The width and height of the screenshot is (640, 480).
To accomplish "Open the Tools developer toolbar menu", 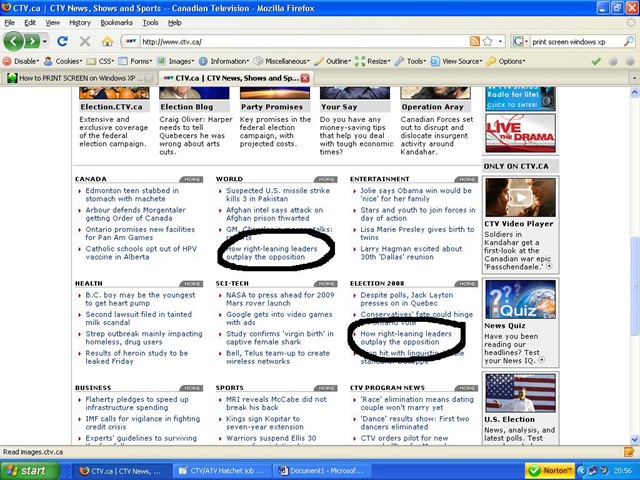I will pos(411,61).
